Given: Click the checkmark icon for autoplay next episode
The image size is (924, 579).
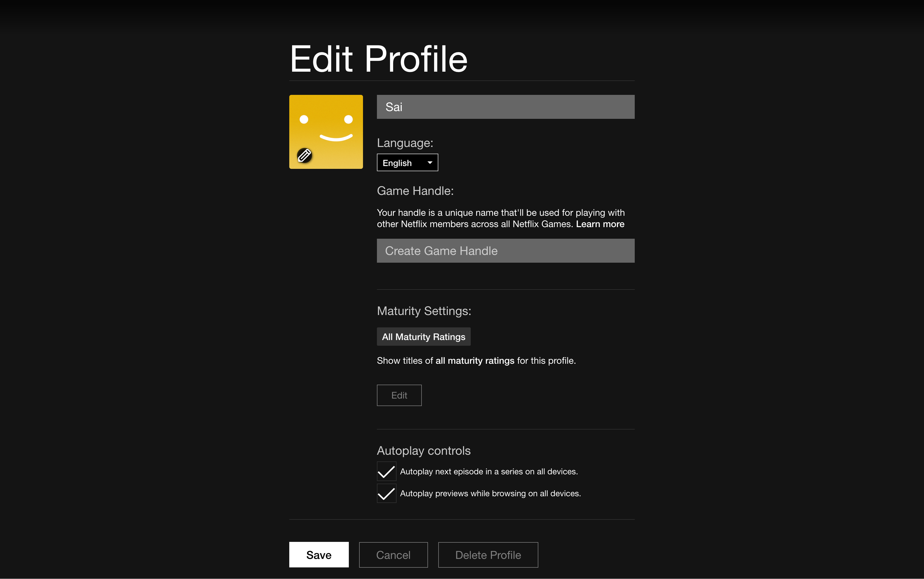Looking at the screenshot, I should 386,471.
